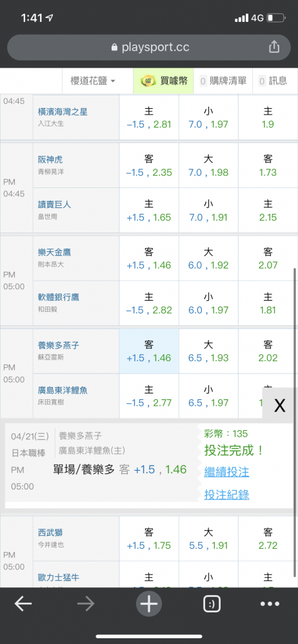
Task: Open the three-dot browser menu
Action: 270,604
